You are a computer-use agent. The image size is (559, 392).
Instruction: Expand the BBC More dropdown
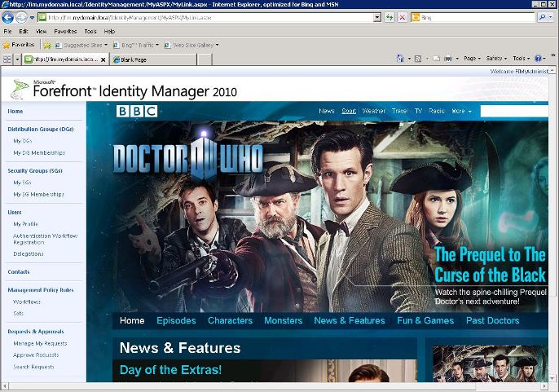(x=461, y=111)
